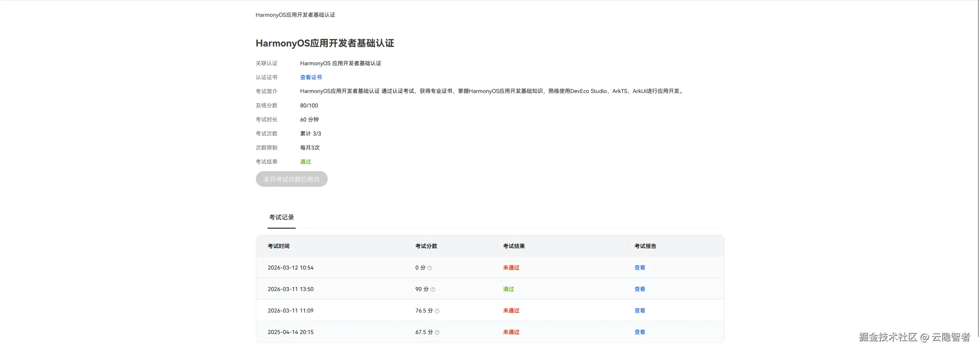The width and height of the screenshot is (980, 352).
Task: Select the 80/100 passing score value
Action: tap(309, 105)
